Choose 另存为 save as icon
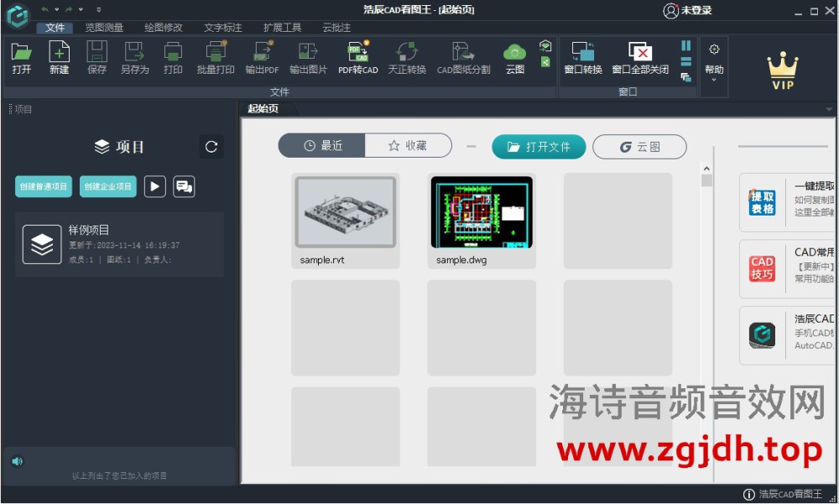The image size is (839, 504). [134, 58]
